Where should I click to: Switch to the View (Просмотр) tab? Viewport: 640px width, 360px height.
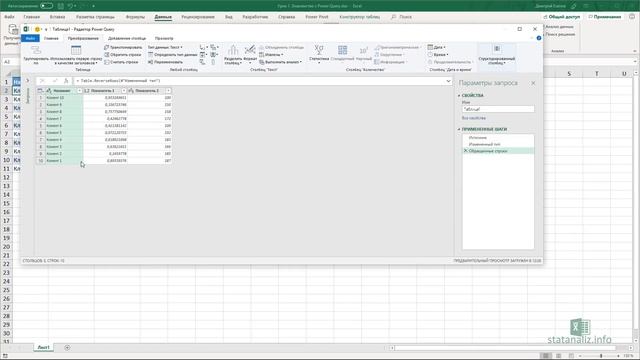point(164,38)
